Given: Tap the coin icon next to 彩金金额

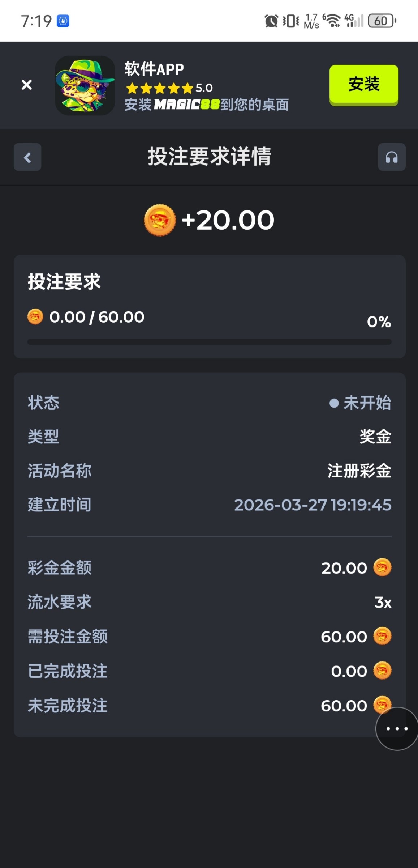Looking at the screenshot, I should [x=382, y=567].
